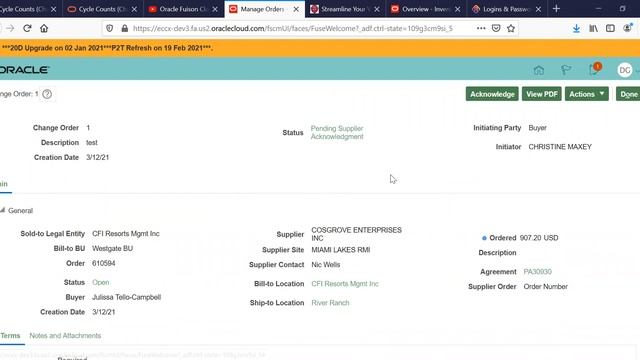Open Firefox account icon
This screenshot has height=360, width=640.
[x=627, y=28]
